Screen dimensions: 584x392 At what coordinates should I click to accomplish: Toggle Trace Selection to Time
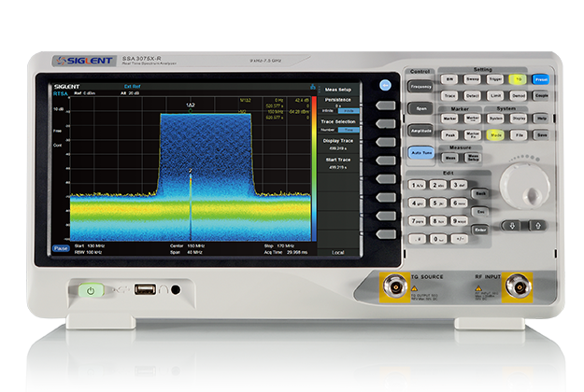click(347, 131)
